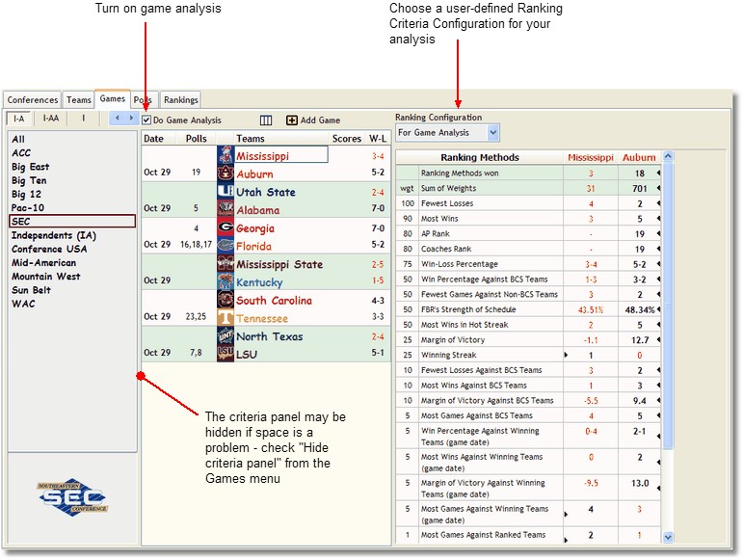Select Mid-American conference
Screen dimensions: 743x560
click(43, 263)
